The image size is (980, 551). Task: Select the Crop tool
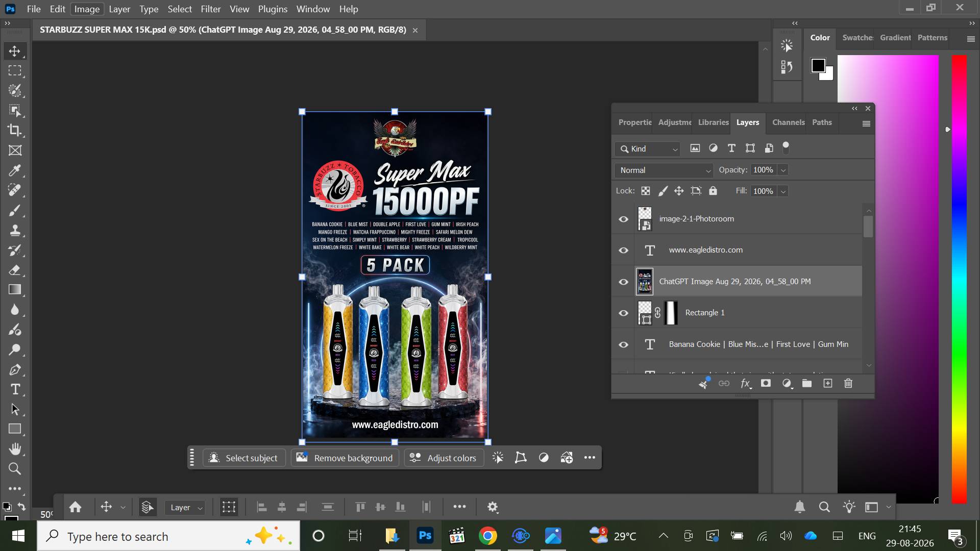(15, 130)
